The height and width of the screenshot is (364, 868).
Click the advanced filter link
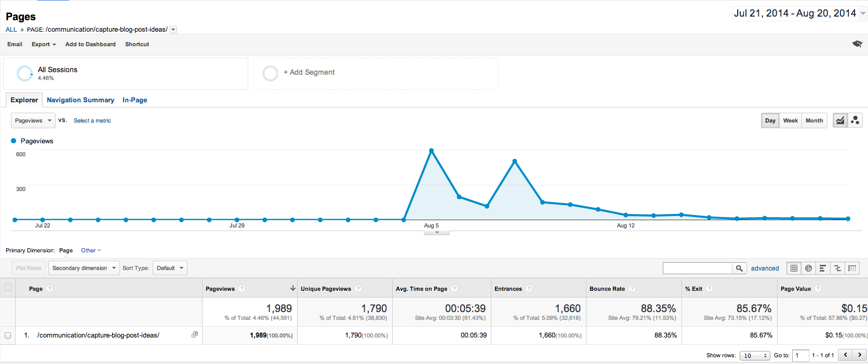pos(765,268)
